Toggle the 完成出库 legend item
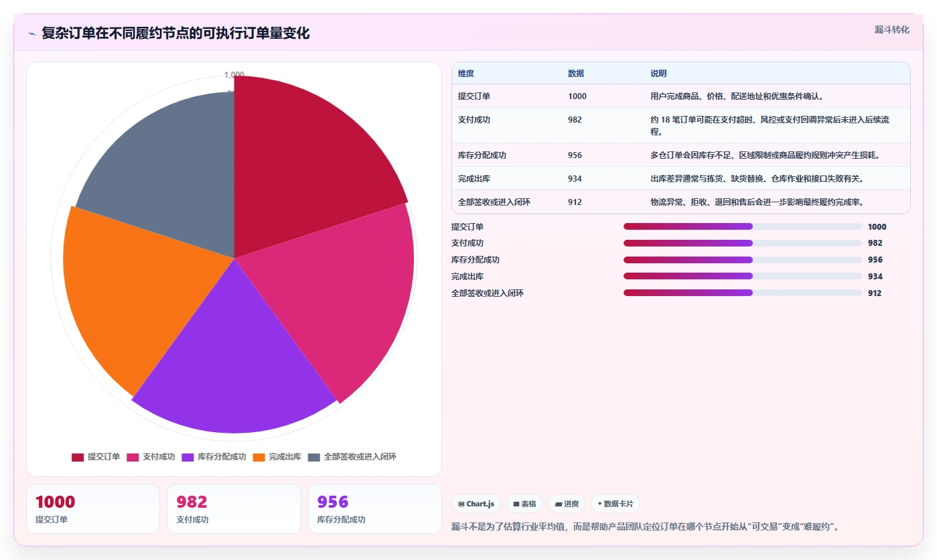 click(277, 457)
